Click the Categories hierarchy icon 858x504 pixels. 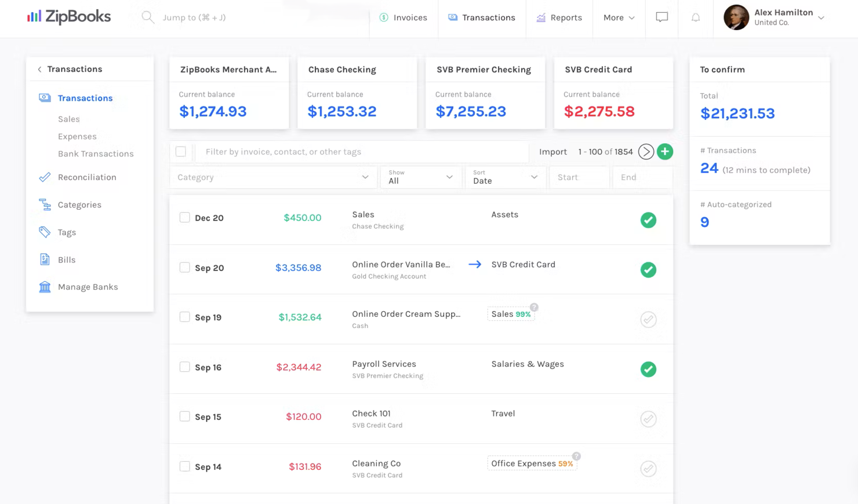click(45, 204)
